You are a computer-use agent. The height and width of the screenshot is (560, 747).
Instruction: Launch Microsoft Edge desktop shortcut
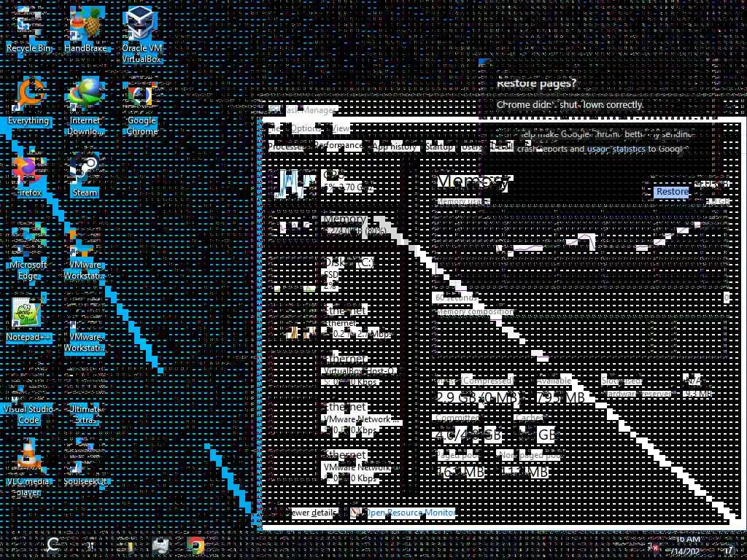tap(28, 253)
